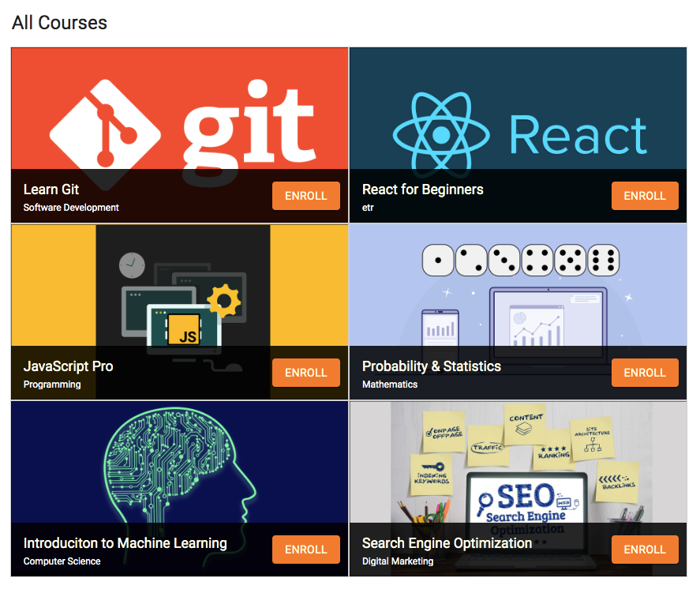The width and height of the screenshot is (700, 589).
Task: Click the Probability & Statistics title text
Action: (x=431, y=366)
